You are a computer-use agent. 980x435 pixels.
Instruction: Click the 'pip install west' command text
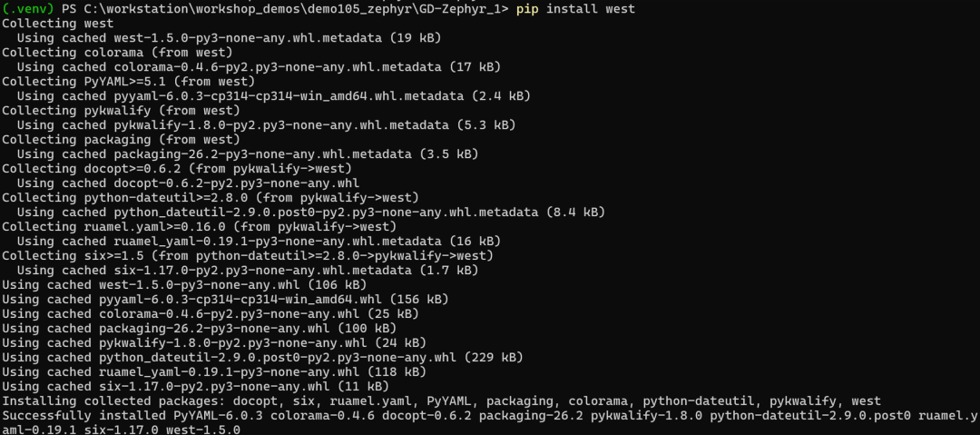coord(575,9)
